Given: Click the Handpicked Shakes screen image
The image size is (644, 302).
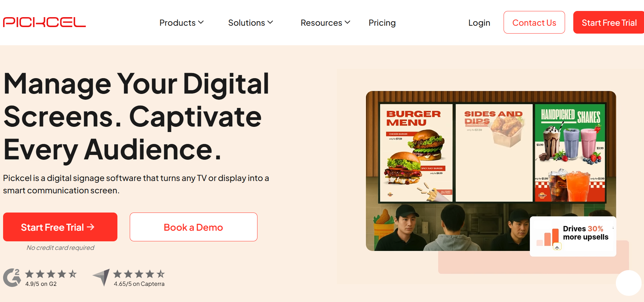Looking at the screenshot, I should tap(570, 153).
